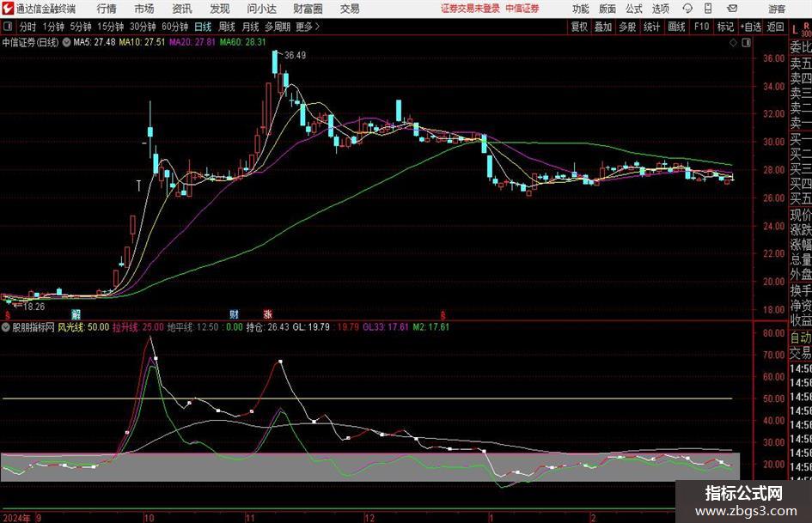Click the MA5: 27.48 value label
Screen dimensions: 812x523
pyautogui.click(x=95, y=42)
